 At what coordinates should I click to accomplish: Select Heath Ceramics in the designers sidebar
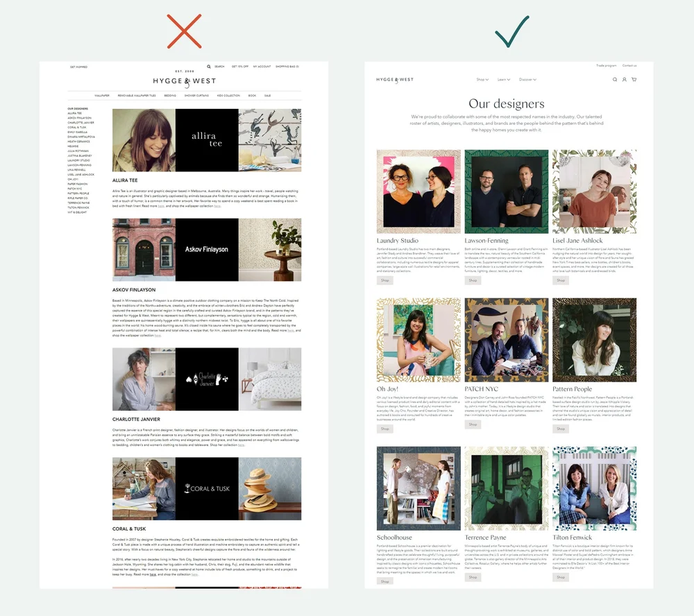point(79,142)
